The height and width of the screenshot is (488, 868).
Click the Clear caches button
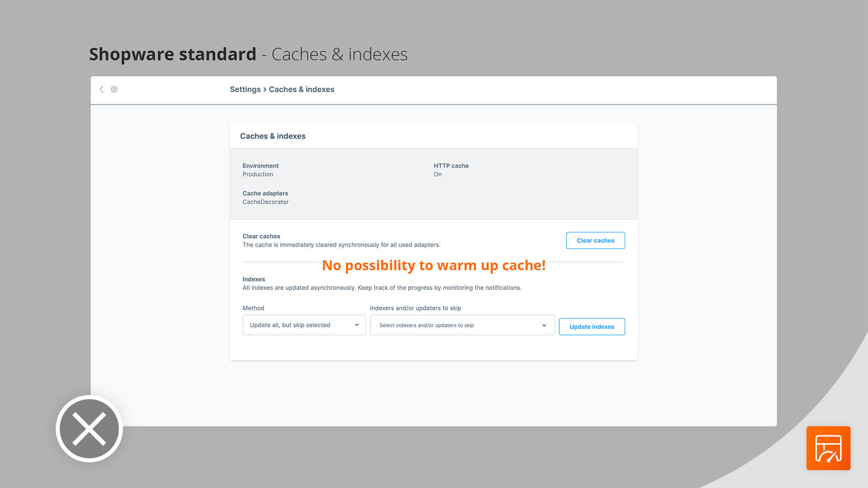(595, 240)
